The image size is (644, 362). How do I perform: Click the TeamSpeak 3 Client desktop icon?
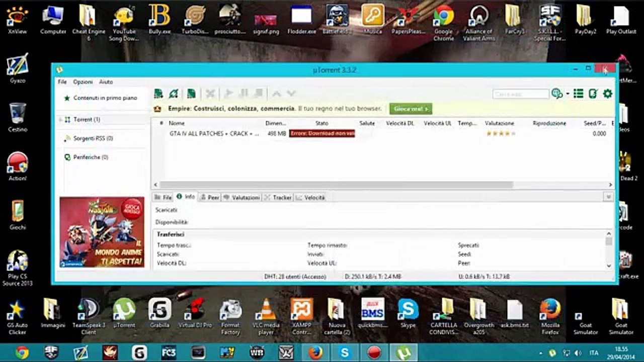click(x=89, y=316)
